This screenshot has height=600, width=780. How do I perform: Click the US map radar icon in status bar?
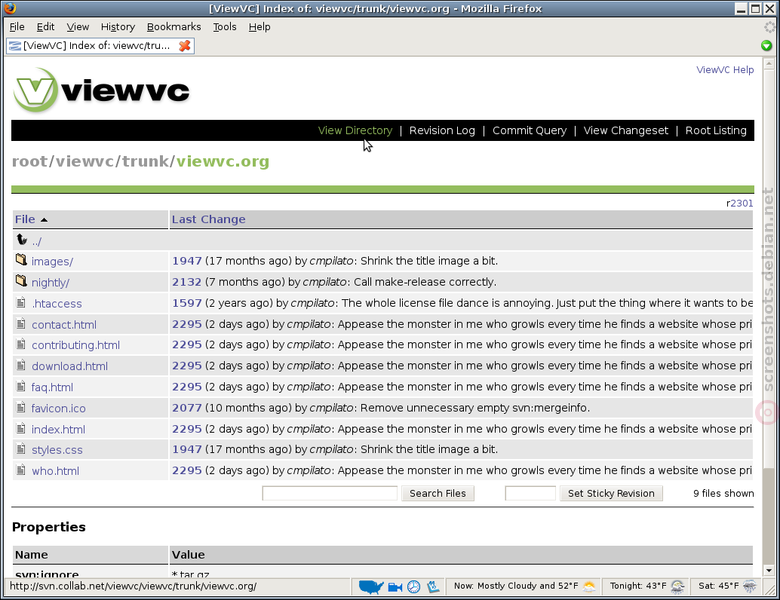tap(371, 587)
